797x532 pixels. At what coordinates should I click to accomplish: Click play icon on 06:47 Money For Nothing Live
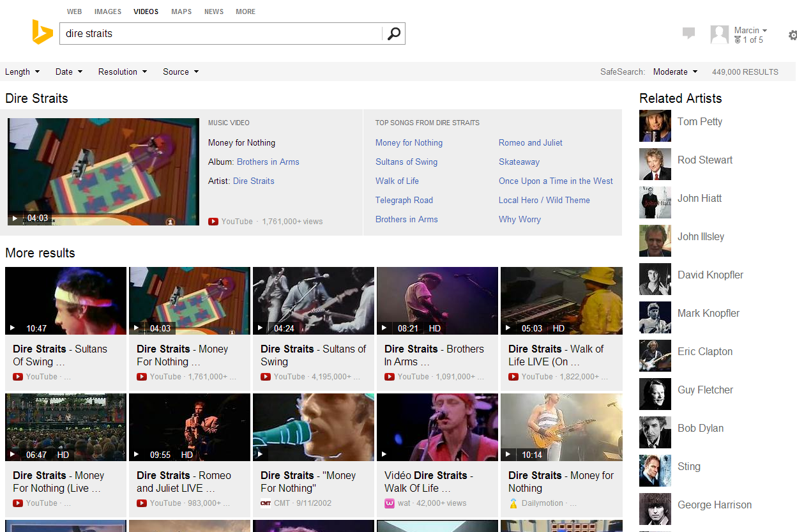(12, 455)
